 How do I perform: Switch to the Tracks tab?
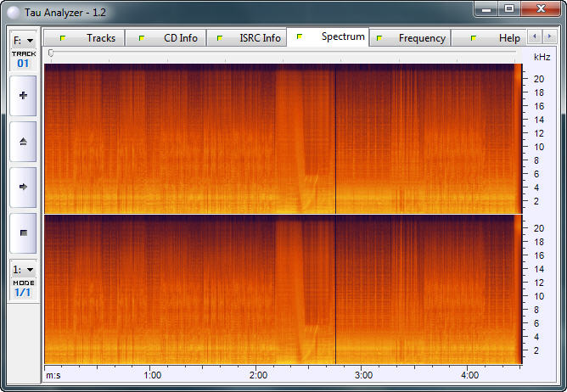point(91,38)
